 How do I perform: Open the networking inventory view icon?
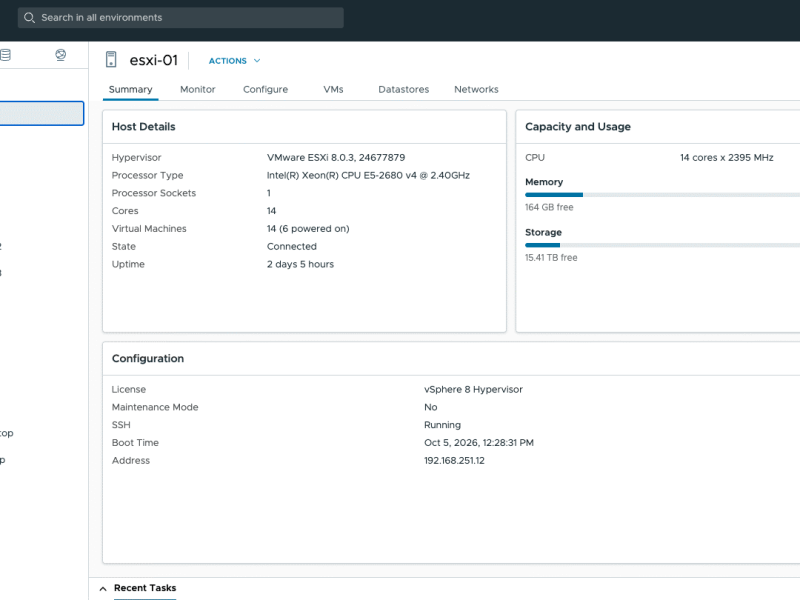pyautogui.click(x=61, y=55)
